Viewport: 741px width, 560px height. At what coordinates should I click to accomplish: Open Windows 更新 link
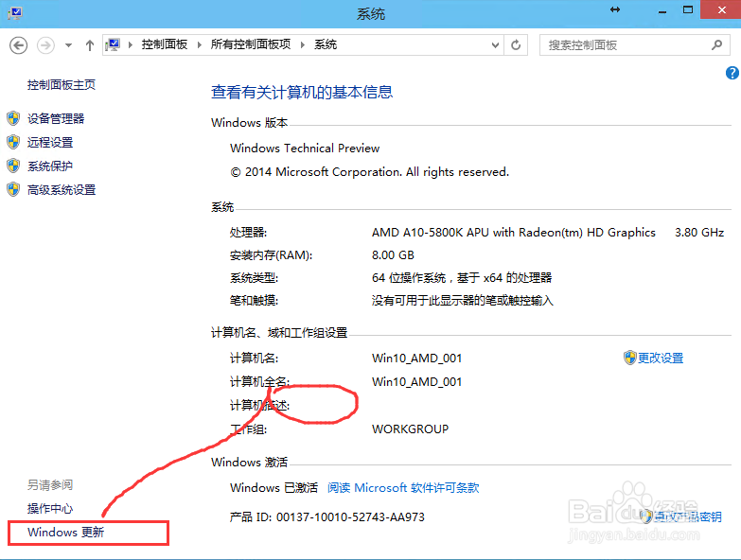(65, 533)
